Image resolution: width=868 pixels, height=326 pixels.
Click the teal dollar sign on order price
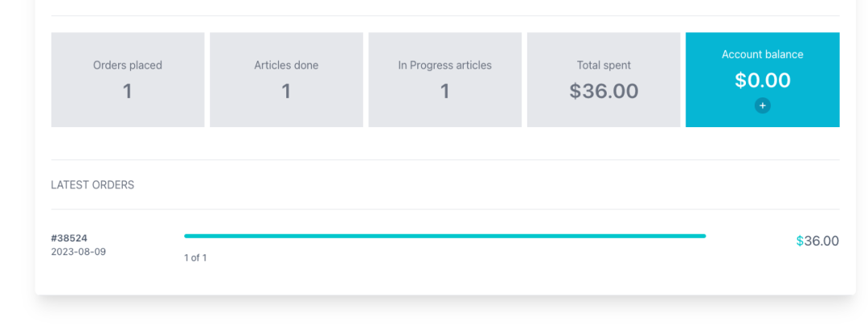pyautogui.click(x=800, y=241)
